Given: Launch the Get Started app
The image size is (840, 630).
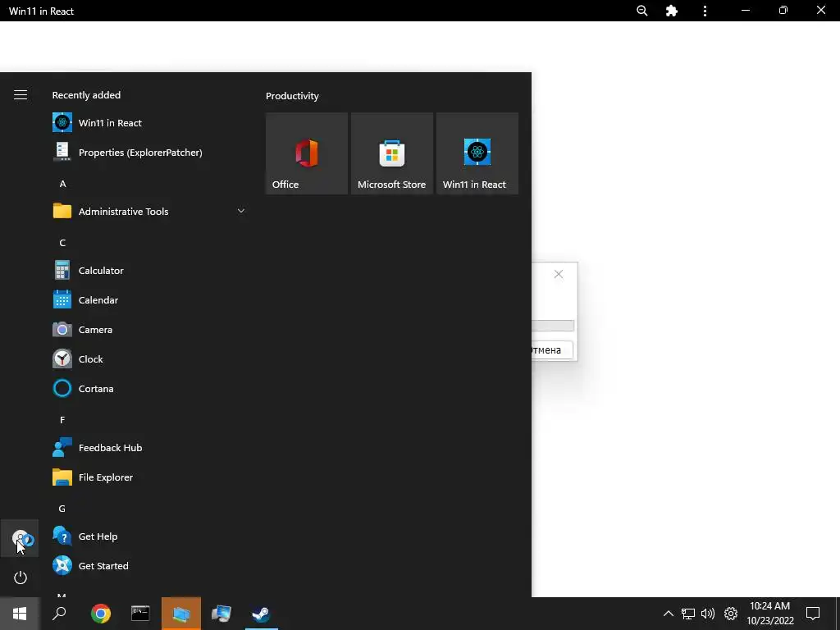Looking at the screenshot, I should pyautogui.click(x=149, y=566).
